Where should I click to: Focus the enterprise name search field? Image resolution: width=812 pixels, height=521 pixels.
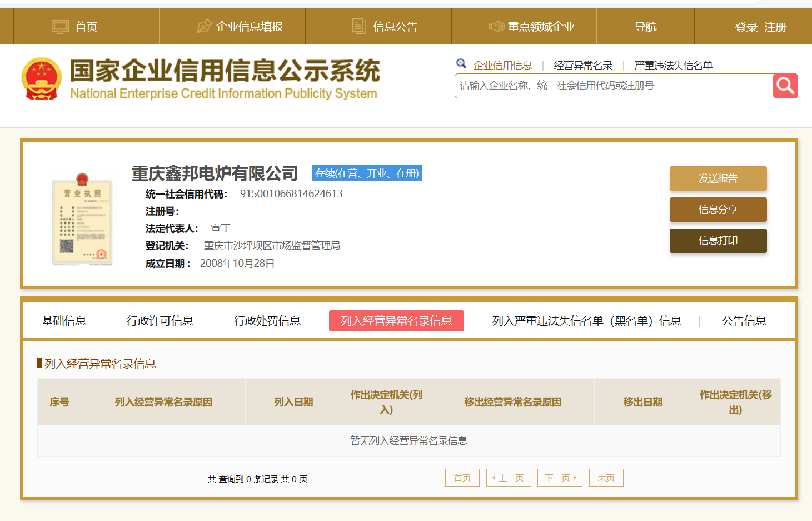click(614, 86)
